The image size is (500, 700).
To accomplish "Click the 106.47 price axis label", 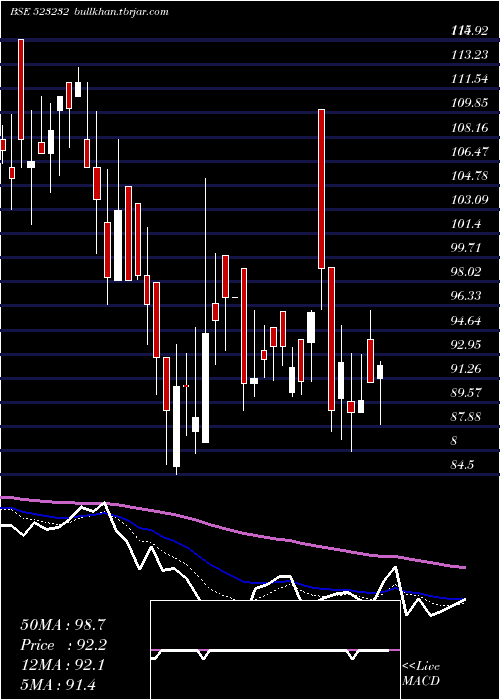I will [x=469, y=152].
